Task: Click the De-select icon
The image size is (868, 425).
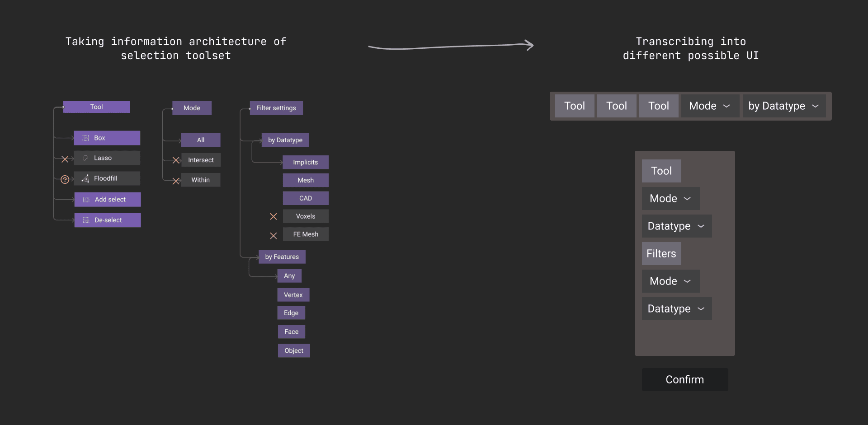Action: 86,220
